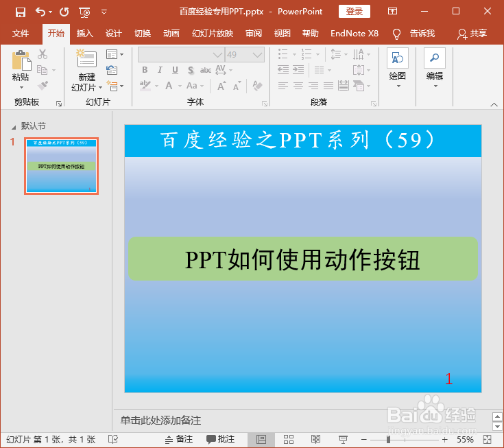The height and width of the screenshot is (448, 504).
Task: Click the Redo/Repeat icon
Action: [x=64, y=12]
